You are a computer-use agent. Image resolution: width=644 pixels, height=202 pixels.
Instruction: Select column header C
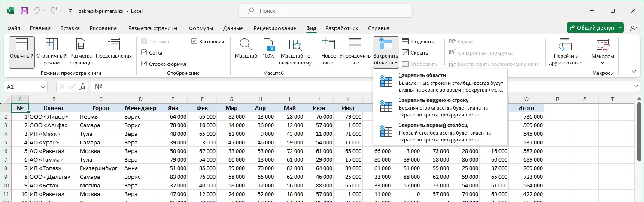[x=100, y=99]
